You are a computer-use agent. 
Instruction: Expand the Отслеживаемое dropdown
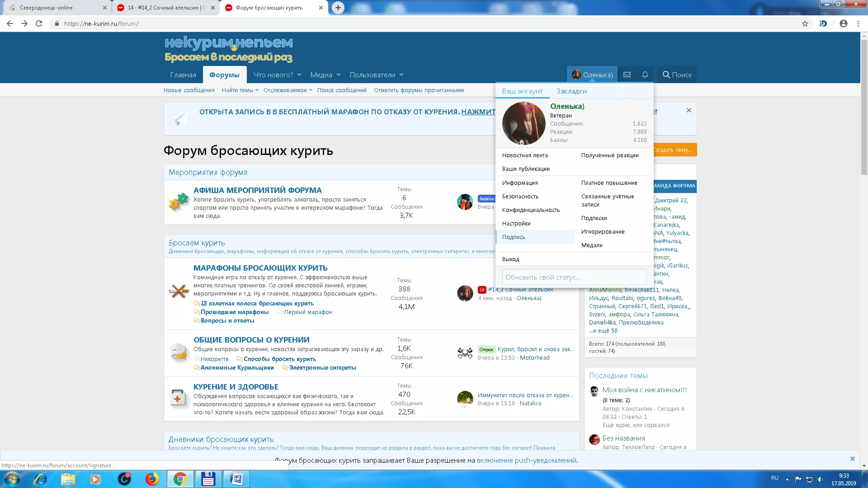tap(285, 90)
